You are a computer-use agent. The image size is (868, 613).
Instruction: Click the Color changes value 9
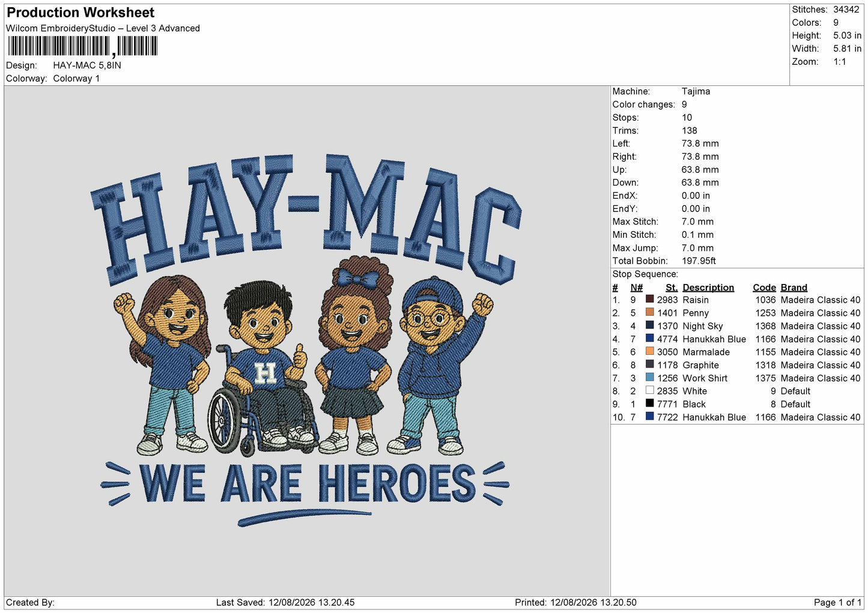[x=684, y=104]
